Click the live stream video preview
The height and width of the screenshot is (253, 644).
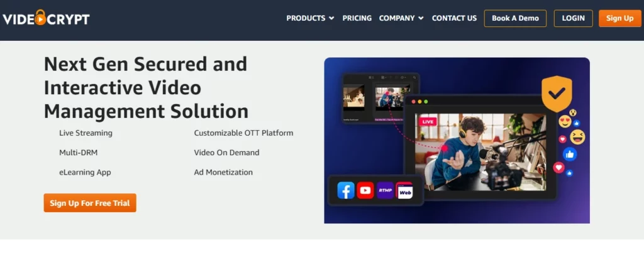click(x=480, y=152)
